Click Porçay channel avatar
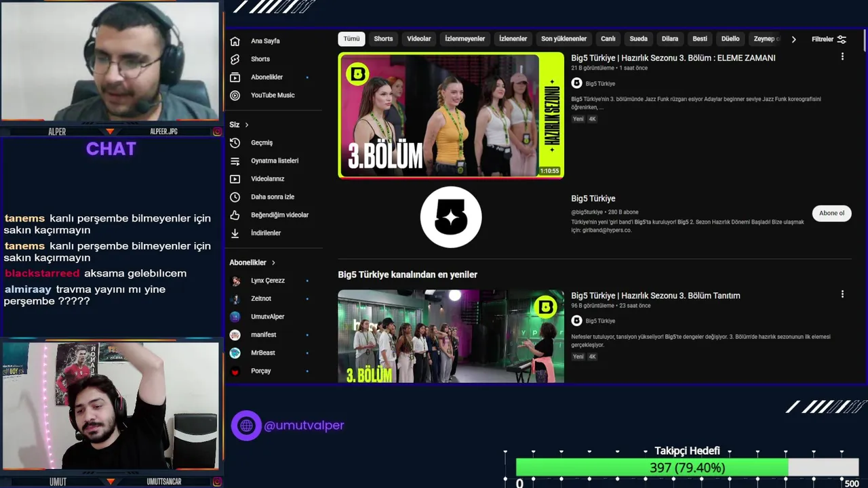The height and width of the screenshot is (488, 868). coord(235,371)
